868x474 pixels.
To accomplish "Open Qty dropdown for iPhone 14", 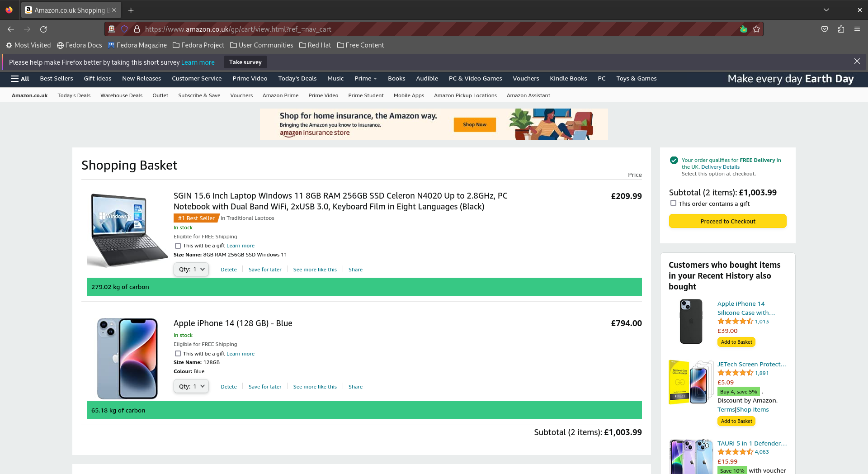I will (x=191, y=386).
